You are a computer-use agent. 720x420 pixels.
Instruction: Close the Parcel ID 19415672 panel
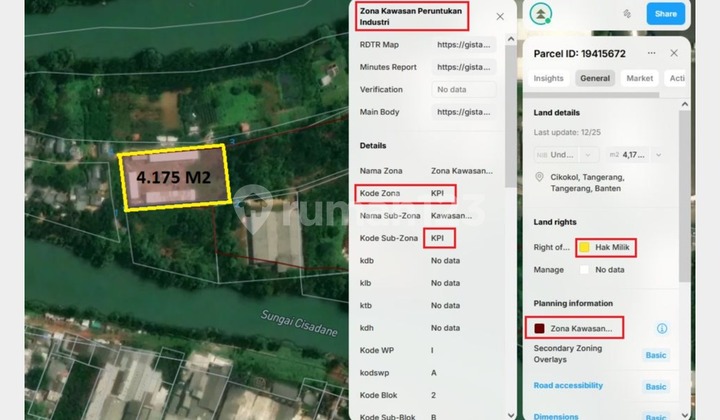(674, 53)
